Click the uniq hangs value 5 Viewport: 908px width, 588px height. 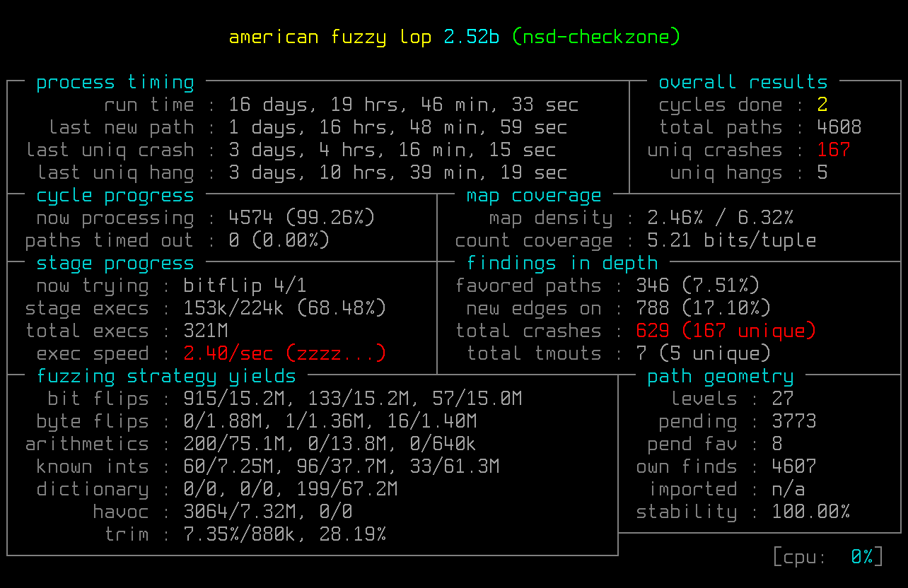tap(822, 173)
